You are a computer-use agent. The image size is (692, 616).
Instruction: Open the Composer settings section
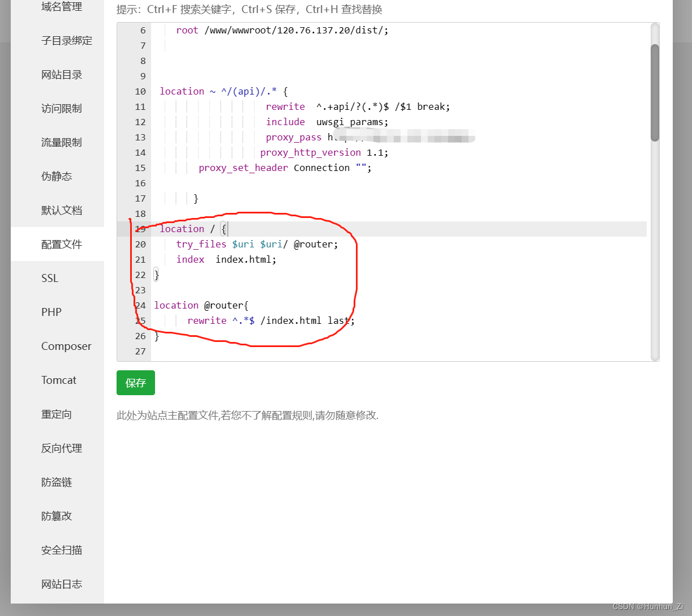(66, 346)
